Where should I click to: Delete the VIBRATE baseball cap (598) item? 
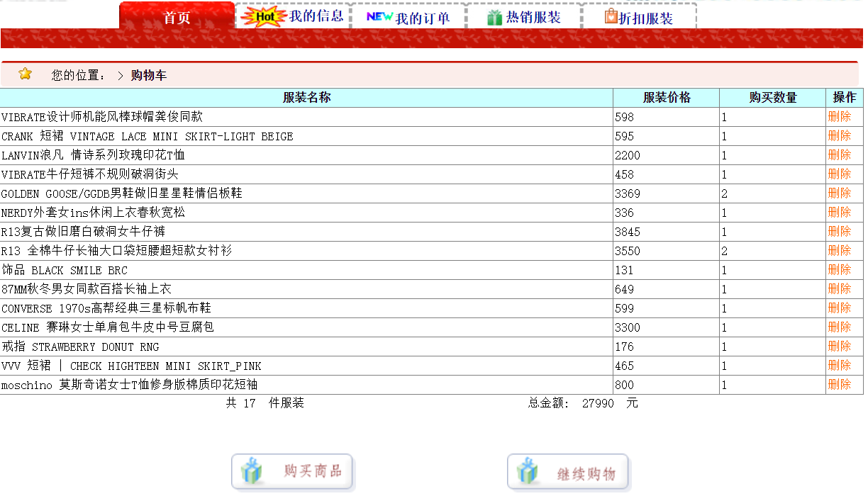pyautogui.click(x=840, y=117)
